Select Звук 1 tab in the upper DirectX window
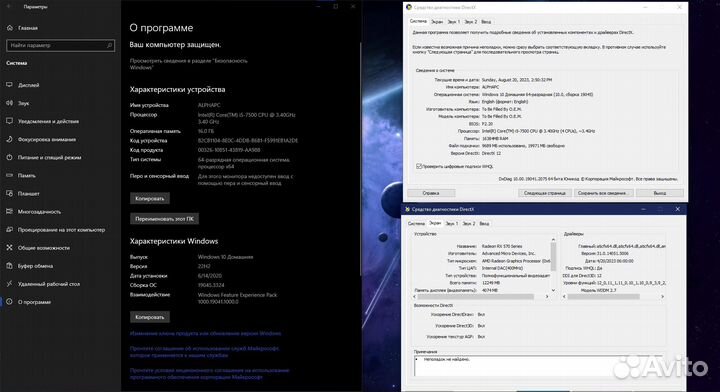This screenshot has width=720, height=392. [x=454, y=22]
